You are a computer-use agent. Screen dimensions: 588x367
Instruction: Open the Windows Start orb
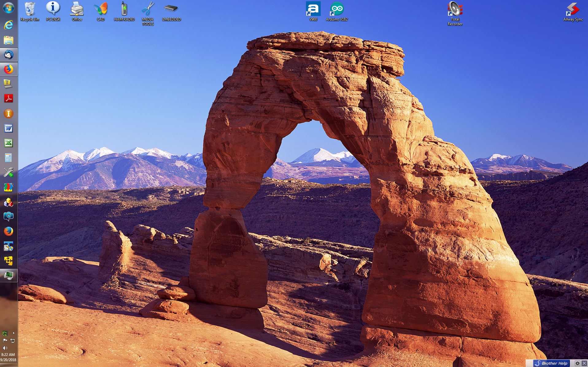point(8,8)
